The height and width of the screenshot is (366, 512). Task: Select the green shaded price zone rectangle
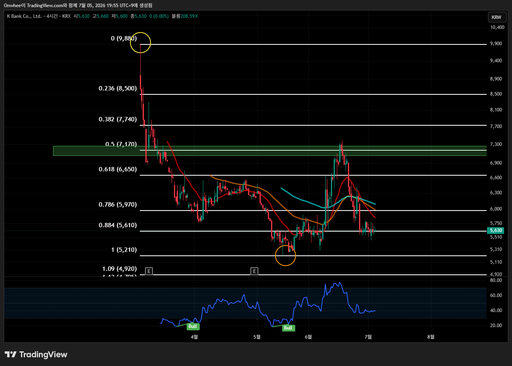(270, 151)
